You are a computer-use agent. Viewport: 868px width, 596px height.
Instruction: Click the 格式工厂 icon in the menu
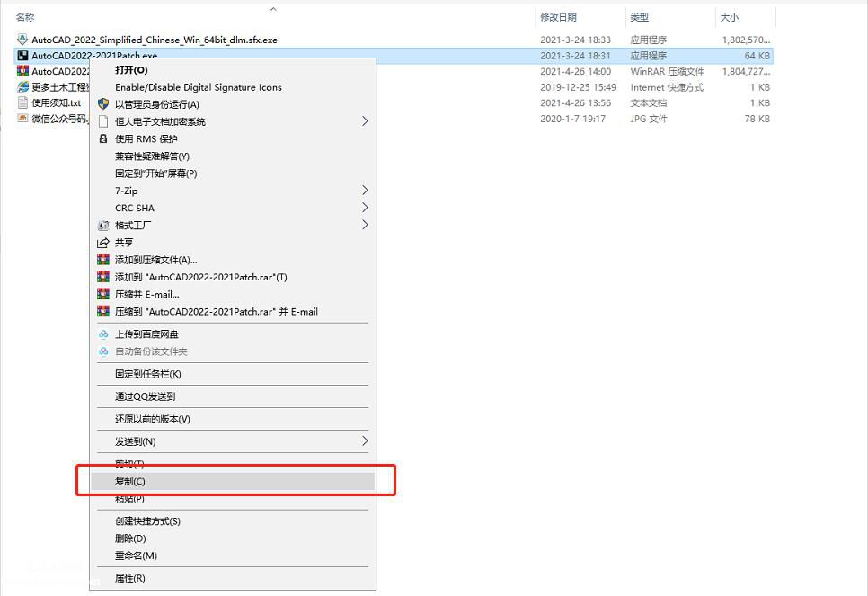click(x=103, y=225)
